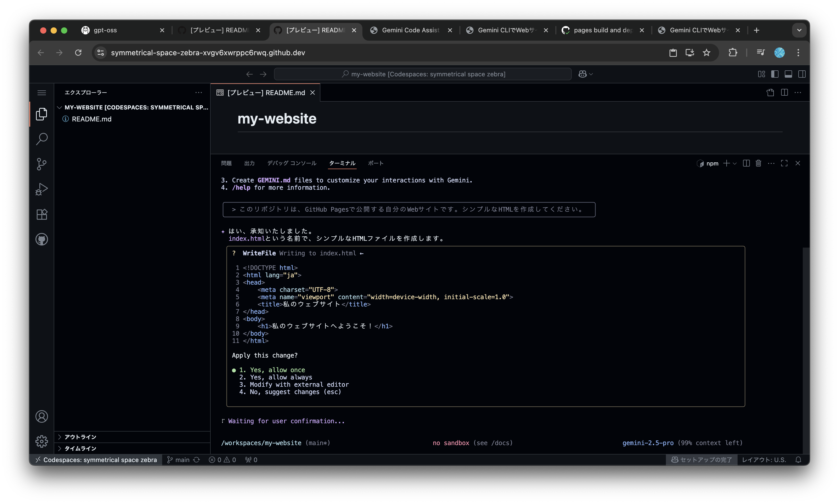Maximize the terminal panel size
Image resolution: width=839 pixels, height=504 pixels.
pyautogui.click(x=784, y=163)
